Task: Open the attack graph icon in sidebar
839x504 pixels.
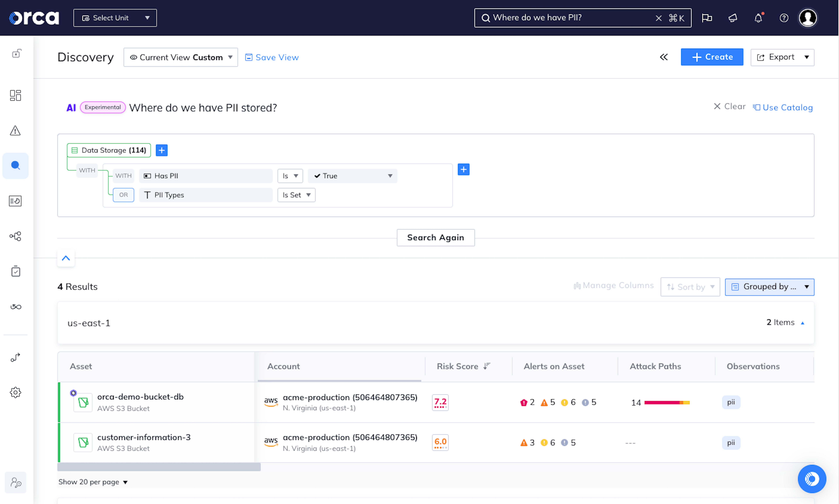Action: (x=15, y=236)
